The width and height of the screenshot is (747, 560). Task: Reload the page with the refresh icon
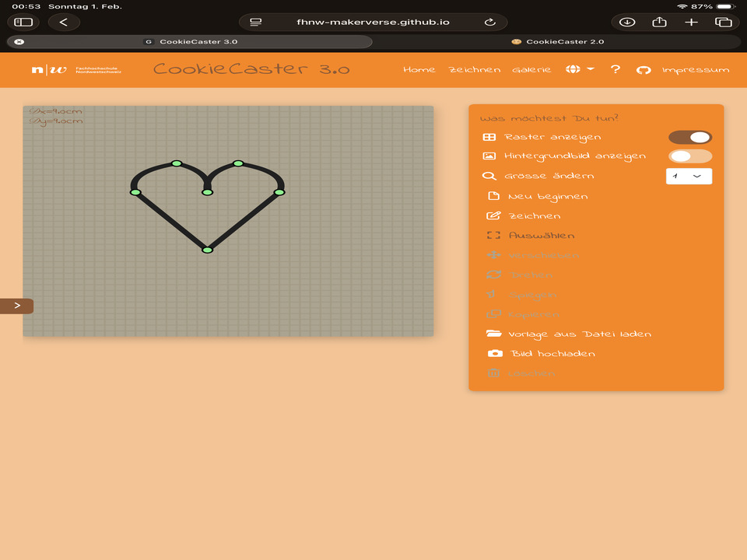[489, 22]
